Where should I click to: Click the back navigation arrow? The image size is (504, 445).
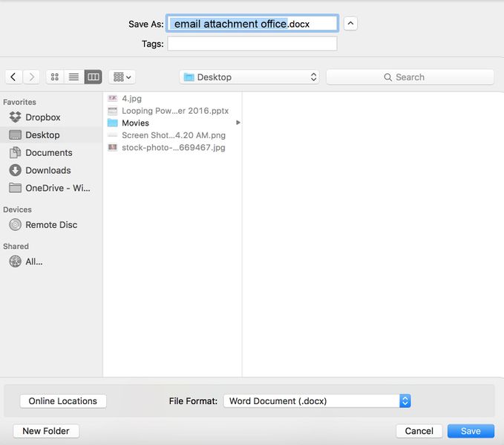[13, 77]
